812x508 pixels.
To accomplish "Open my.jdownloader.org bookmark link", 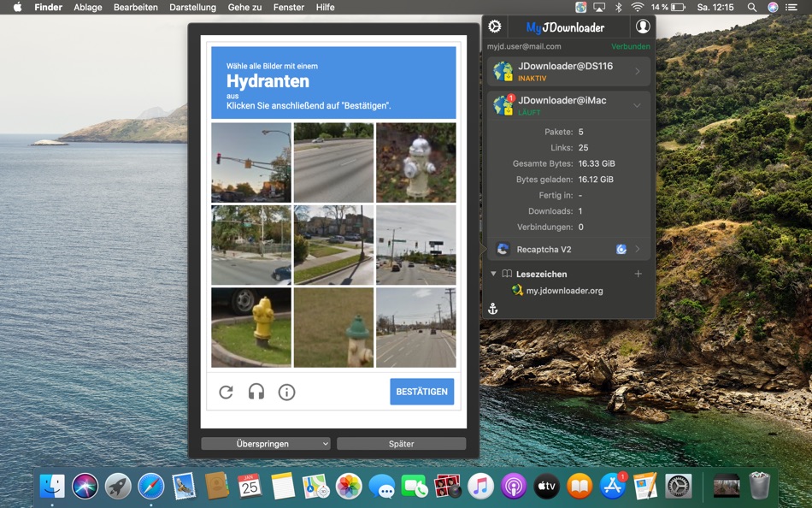I will coord(564,291).
